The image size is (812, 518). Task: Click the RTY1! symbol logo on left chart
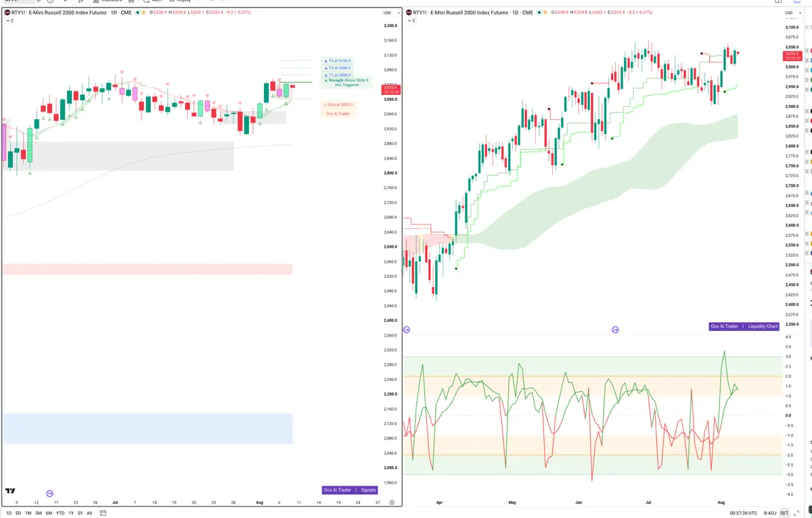tap(7, 12)
